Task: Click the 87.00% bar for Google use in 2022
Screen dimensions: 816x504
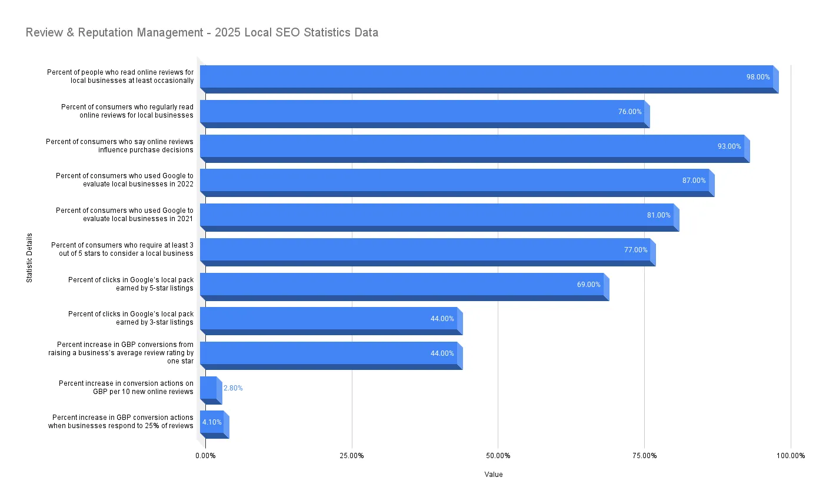Action: coord(453,181)
